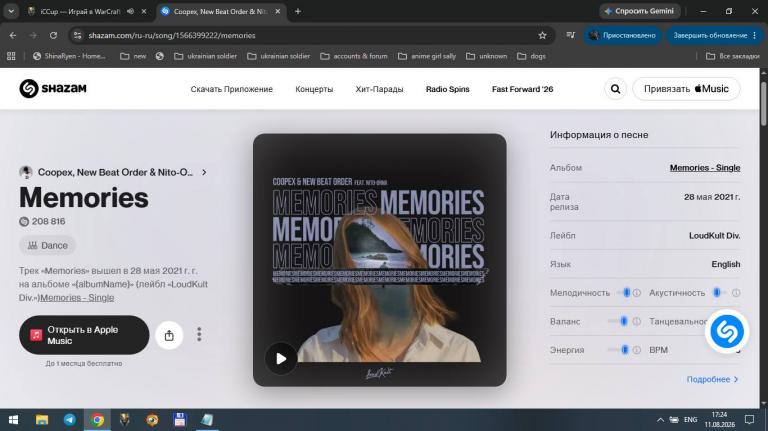Viewport: 768px width, 431px height.
Task: Show info icon for Баланс
Action: [x=637, y=322]
